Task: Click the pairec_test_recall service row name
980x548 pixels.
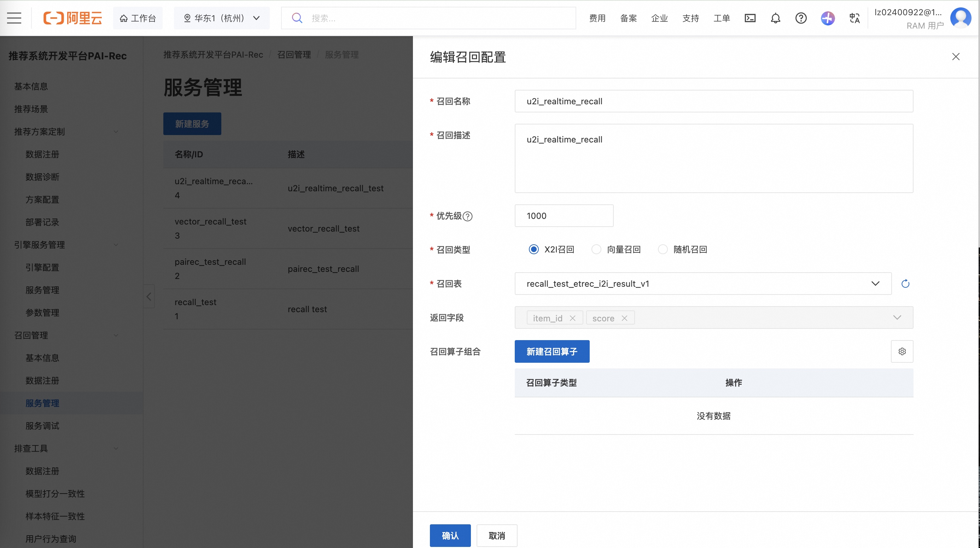Action: tap(210, 262)
